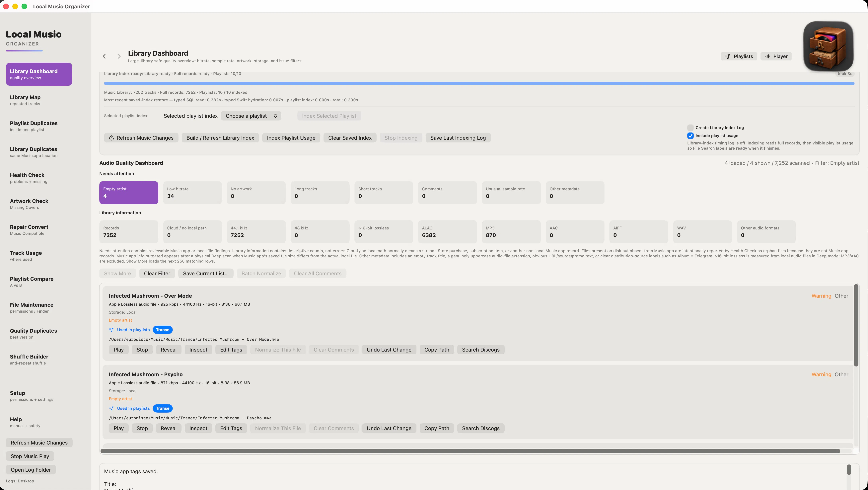
Task: Open Health Check sidebar page
Action: coord(39,178)
